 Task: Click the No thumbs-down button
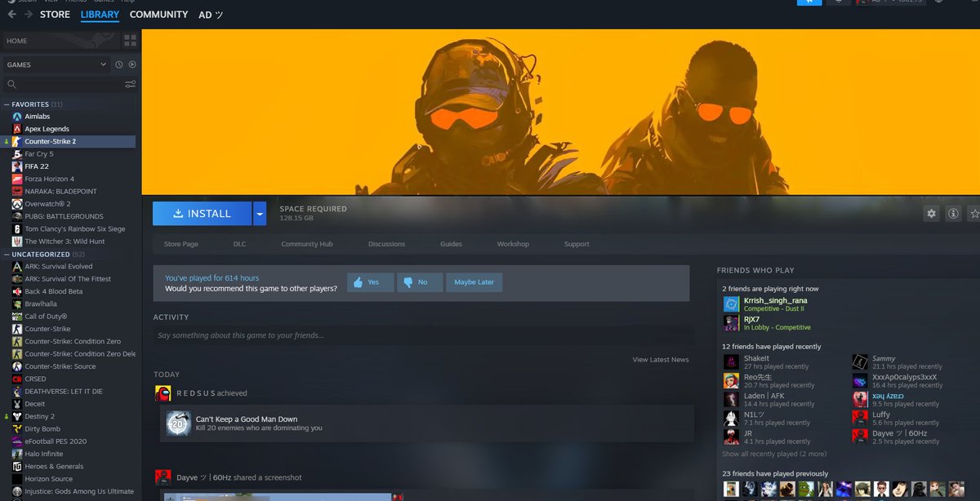click(420, 282)
